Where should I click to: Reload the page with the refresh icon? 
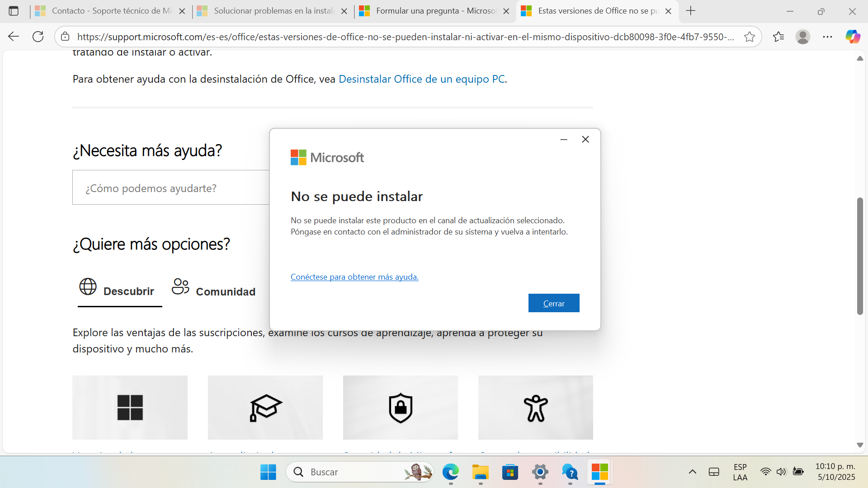[x=38, y=37]
